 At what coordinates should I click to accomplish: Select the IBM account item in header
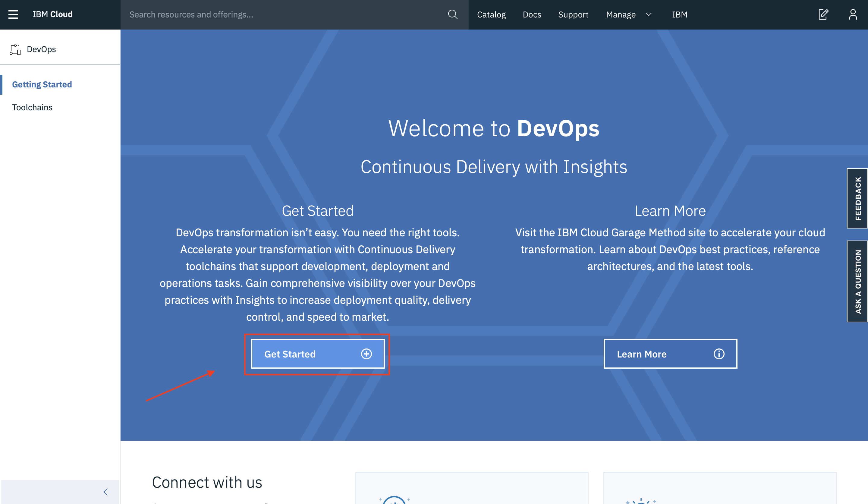pos(680,14)
